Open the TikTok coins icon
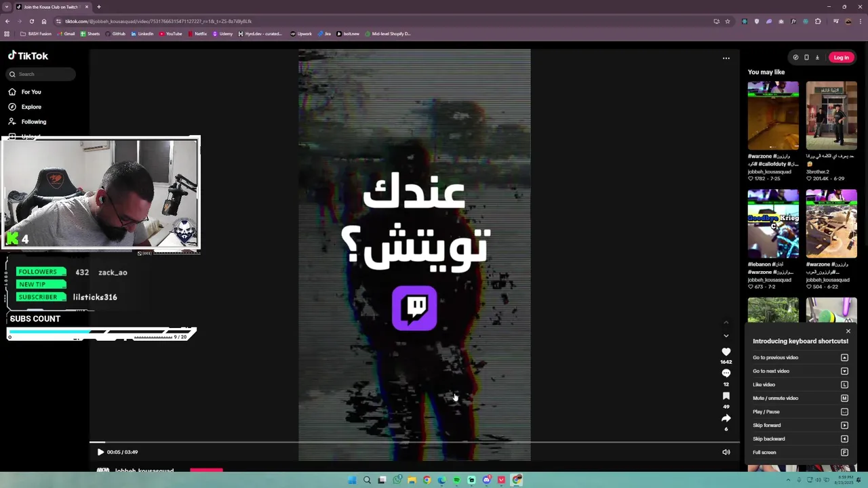Viewport: 868px width, 488px height. pos(795,58)
